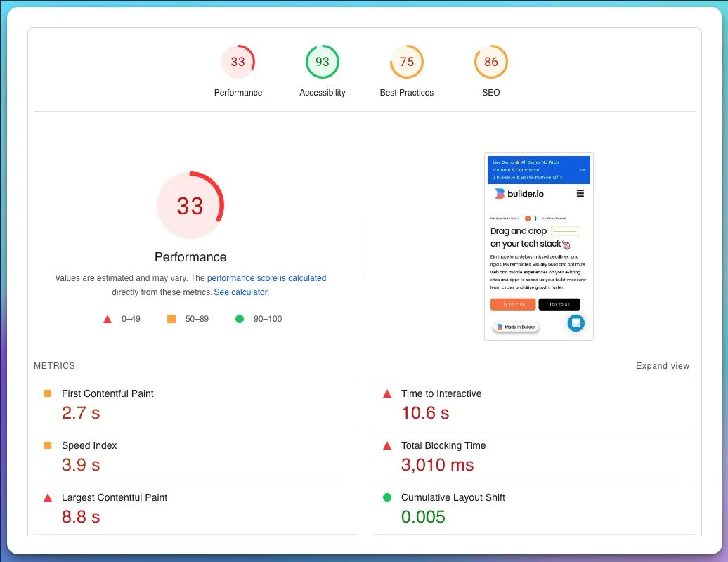Click the 10.6 s value

(425, 412)
